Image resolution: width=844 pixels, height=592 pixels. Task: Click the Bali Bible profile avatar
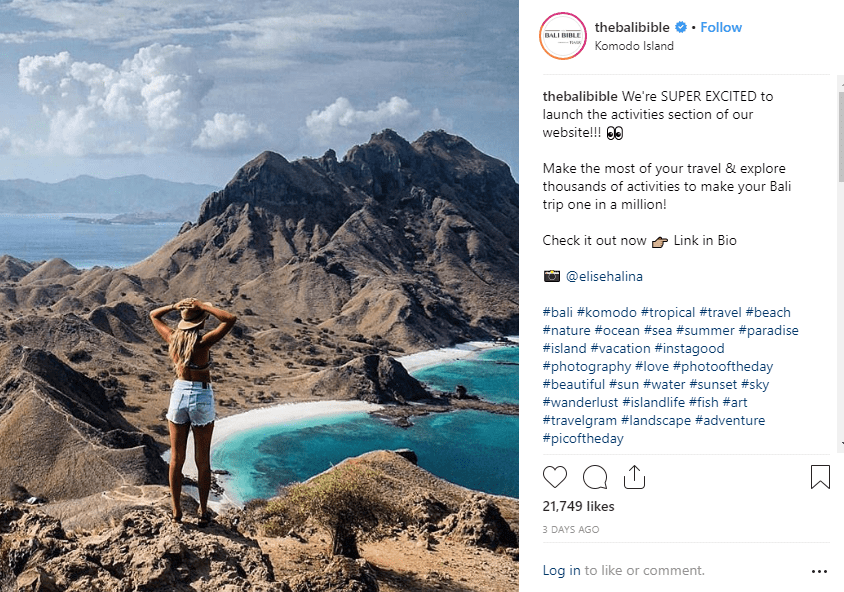coord(563,36)
